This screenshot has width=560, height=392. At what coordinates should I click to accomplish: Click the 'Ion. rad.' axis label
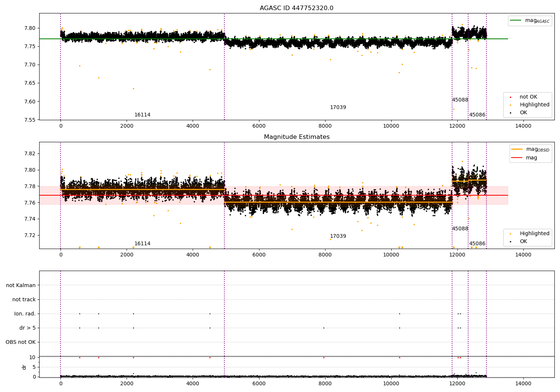click(x=25, y=314)
